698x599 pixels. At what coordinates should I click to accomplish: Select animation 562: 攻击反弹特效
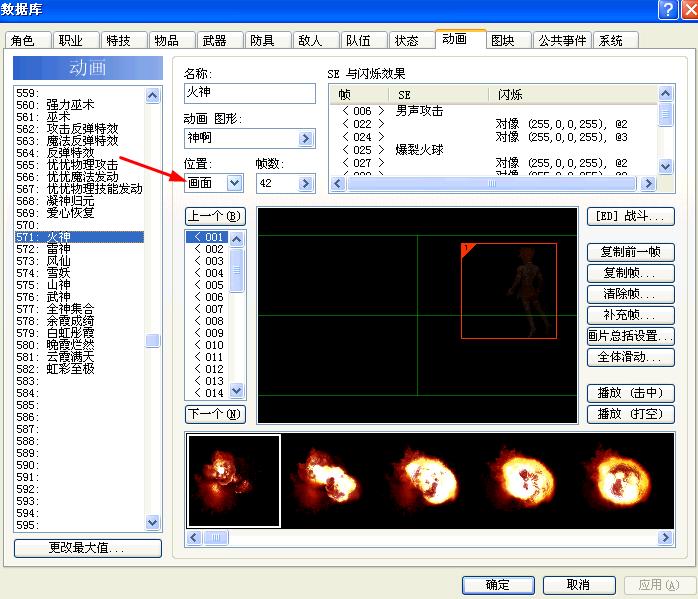79,129
